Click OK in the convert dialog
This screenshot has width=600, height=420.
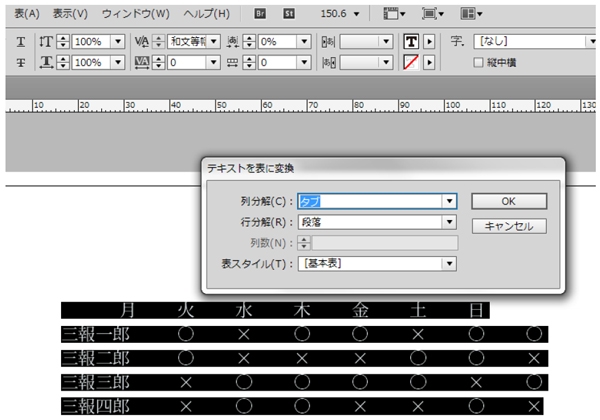point(509,201)
